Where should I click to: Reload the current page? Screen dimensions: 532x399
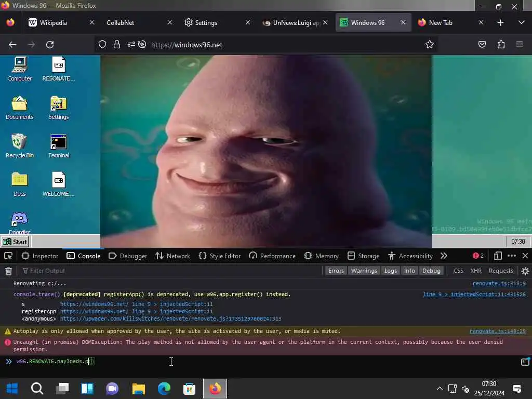click(50, 45)
